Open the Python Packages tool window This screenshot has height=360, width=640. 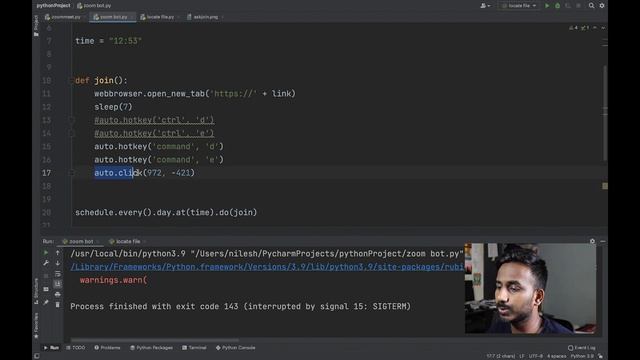(x=151, y=348)
